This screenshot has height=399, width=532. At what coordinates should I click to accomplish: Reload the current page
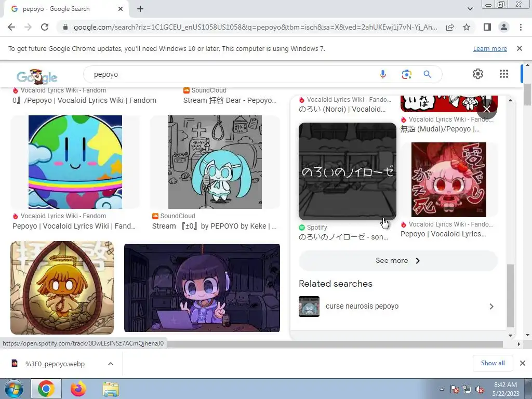[45, 27]
